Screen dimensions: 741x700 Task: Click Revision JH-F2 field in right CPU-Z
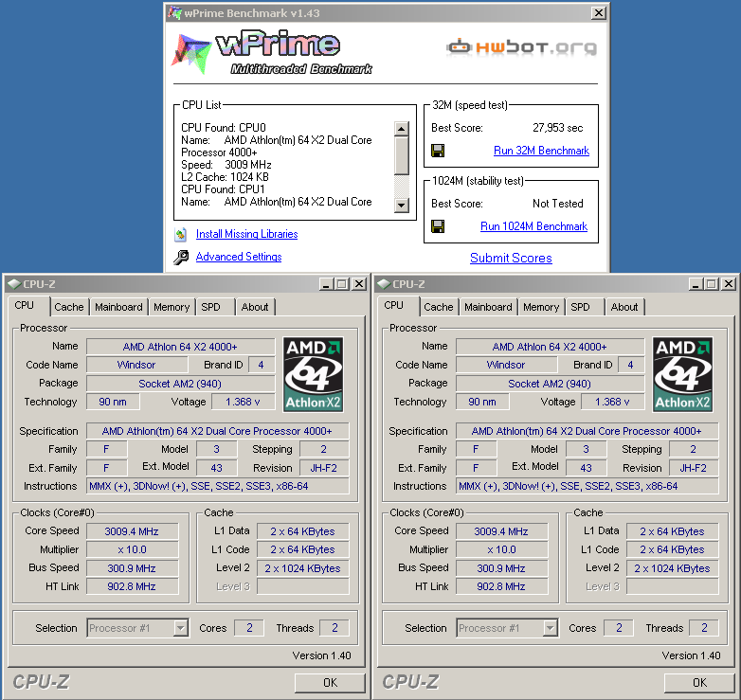694,468
